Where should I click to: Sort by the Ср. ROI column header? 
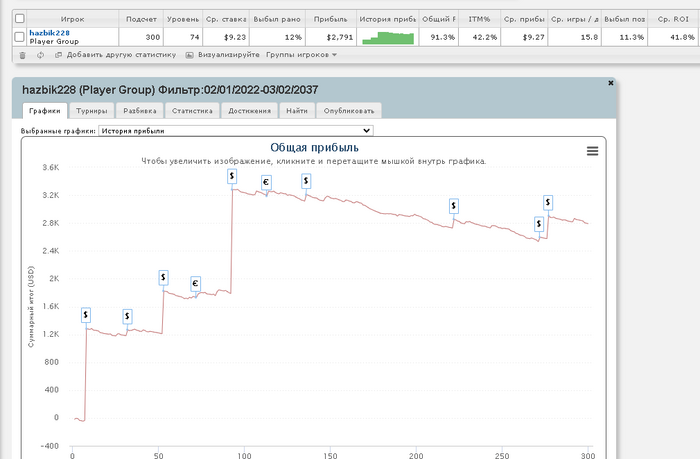coord(673,19)
